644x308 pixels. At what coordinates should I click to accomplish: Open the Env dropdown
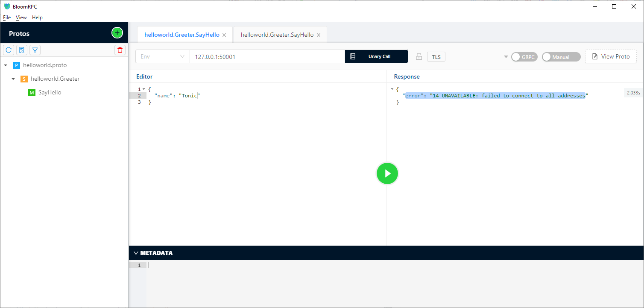coord(162,56)
